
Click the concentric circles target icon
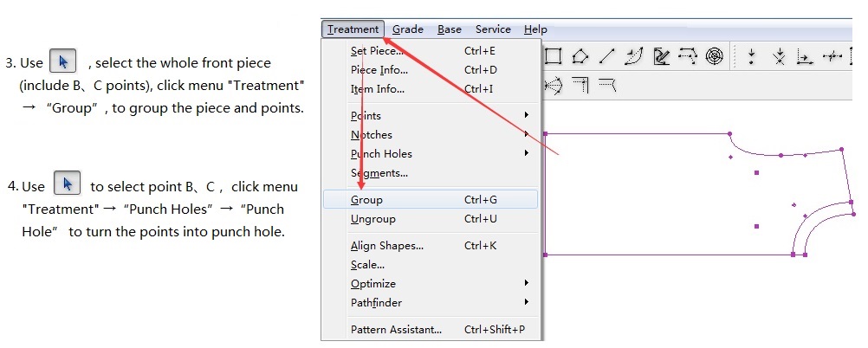[714, 57]
